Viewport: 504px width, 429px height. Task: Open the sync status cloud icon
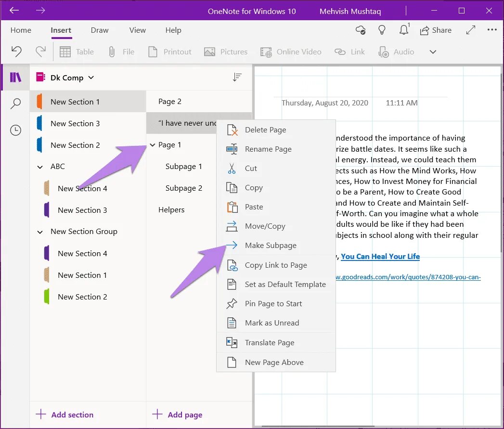(361, 30)
